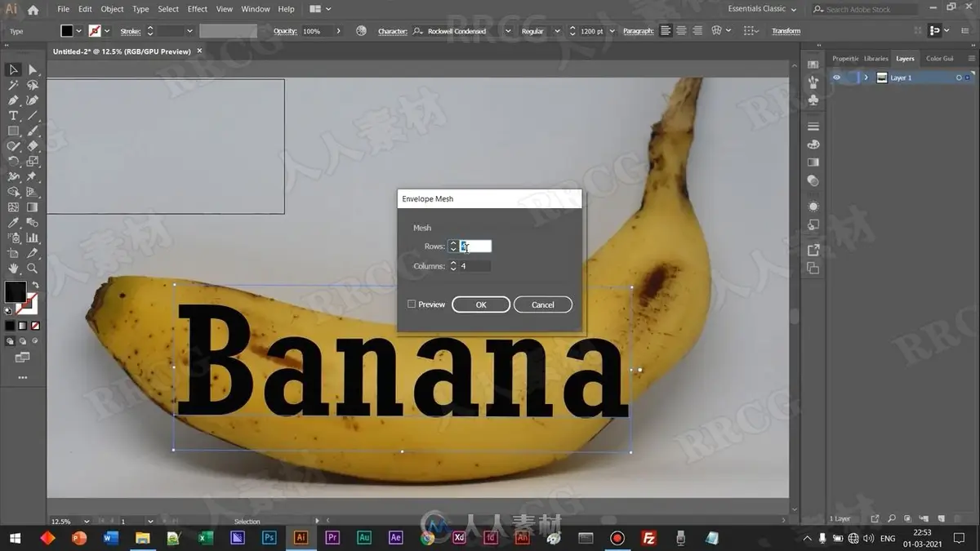Activate the Rotate tool
The width and height of the screenshot is (980, 551).
click(x=14, y=162)
